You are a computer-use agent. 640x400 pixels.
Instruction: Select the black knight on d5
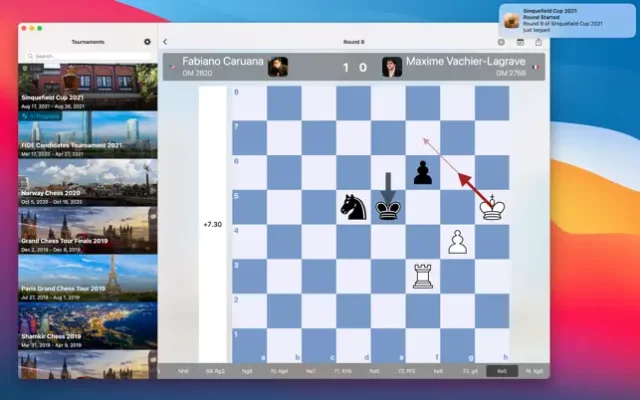coord(353,207)
